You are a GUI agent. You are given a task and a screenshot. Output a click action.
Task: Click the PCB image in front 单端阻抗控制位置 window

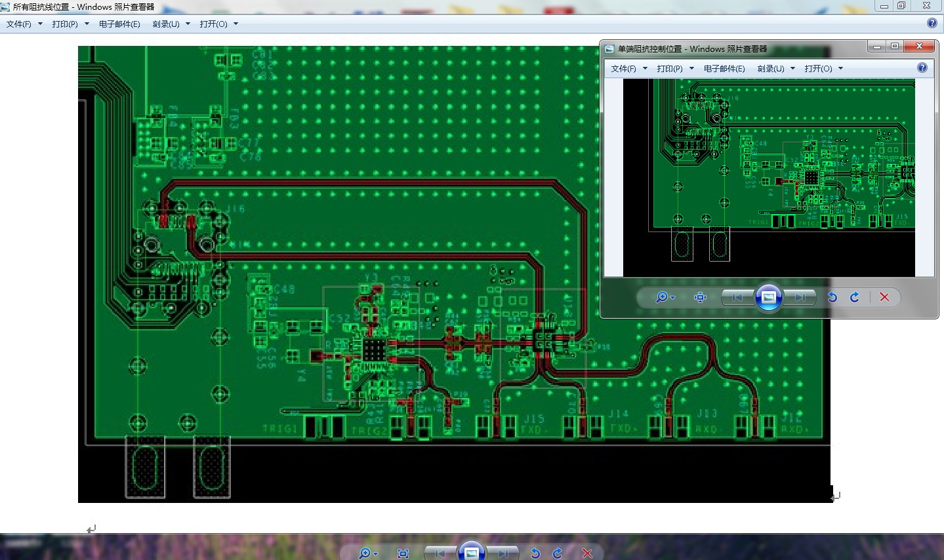[x=769, y=178]
